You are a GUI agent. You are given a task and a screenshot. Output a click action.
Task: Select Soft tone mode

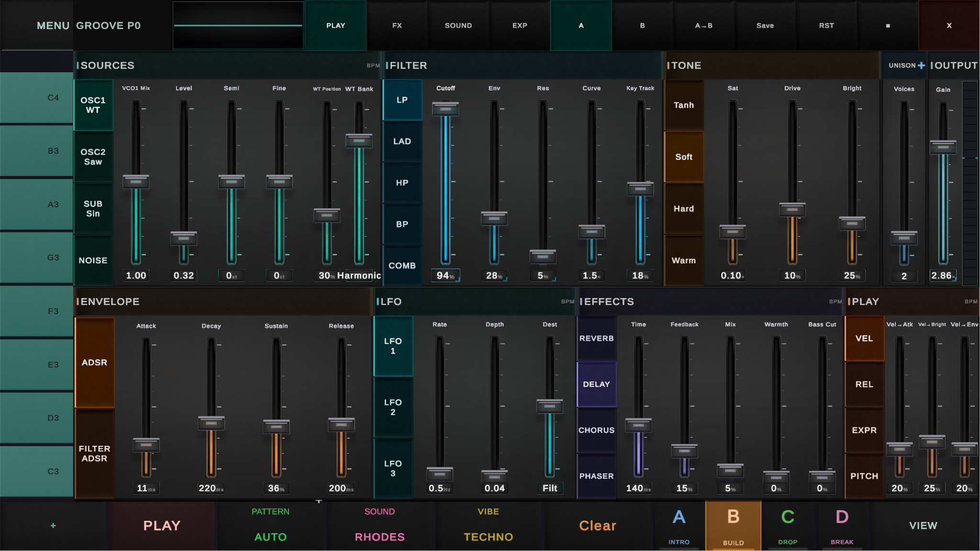click(684, 157)
